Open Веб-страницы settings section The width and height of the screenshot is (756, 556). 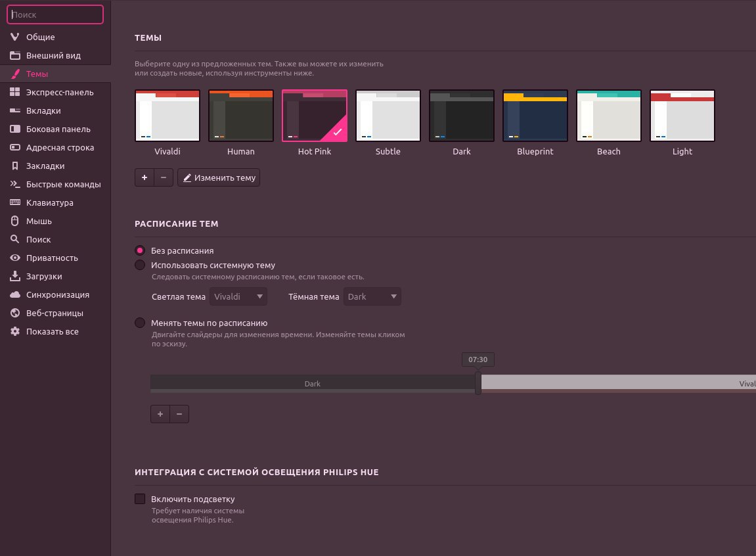click(x=55, y=313)
